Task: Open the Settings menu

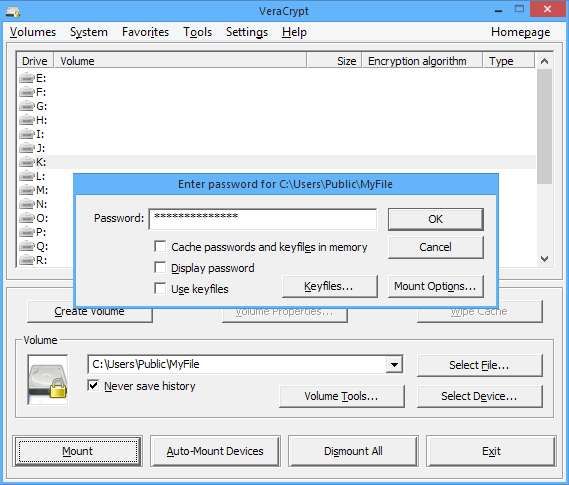Action: click(x=247, y=32)
